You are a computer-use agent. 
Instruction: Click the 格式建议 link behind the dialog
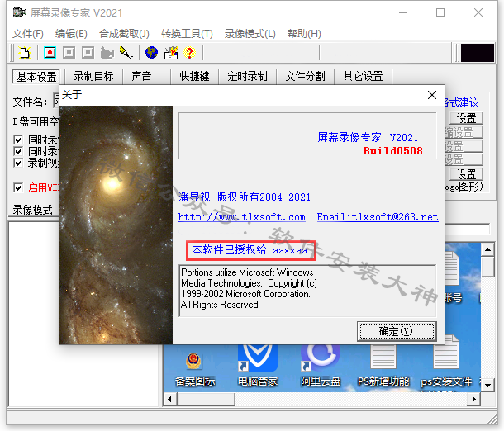coord(462,102)
